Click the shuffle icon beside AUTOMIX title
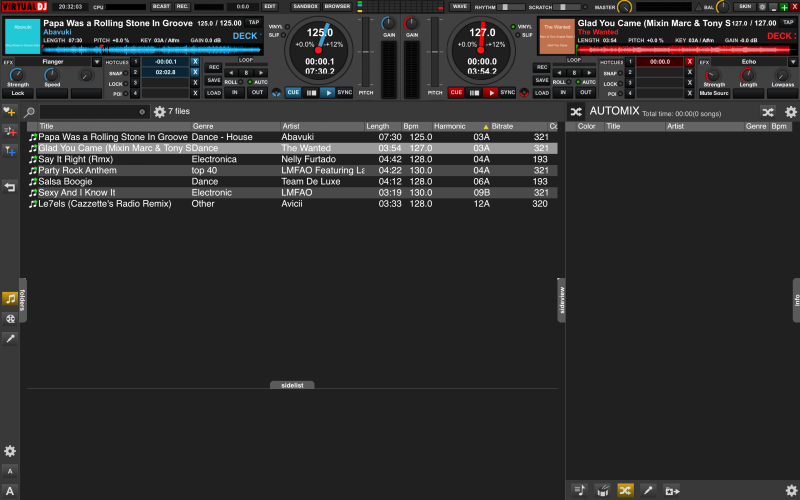Screen dimensions: 800x500 click(x=576, y=112)
